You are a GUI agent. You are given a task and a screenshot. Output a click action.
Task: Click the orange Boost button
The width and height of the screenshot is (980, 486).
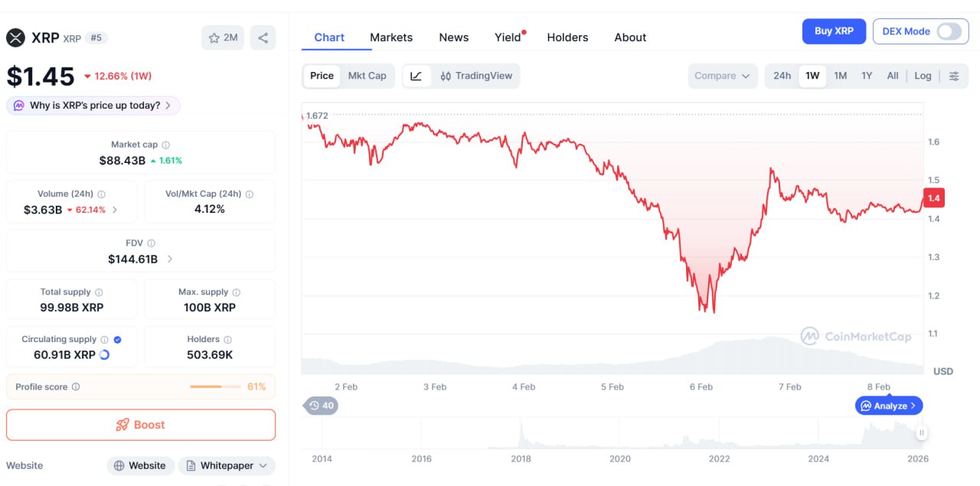tap(141, 425)
